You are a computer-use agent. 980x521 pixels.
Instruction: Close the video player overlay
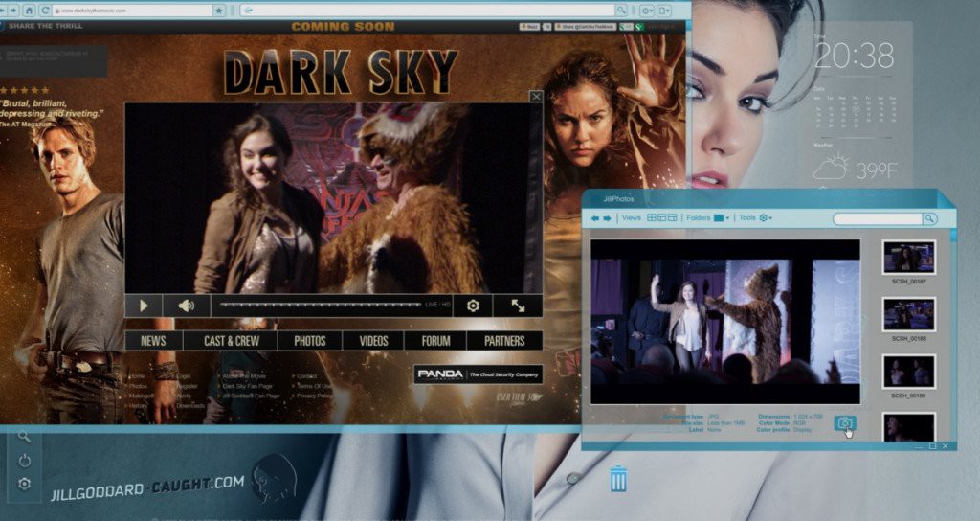pyautogui.click(x=536, y=96)
